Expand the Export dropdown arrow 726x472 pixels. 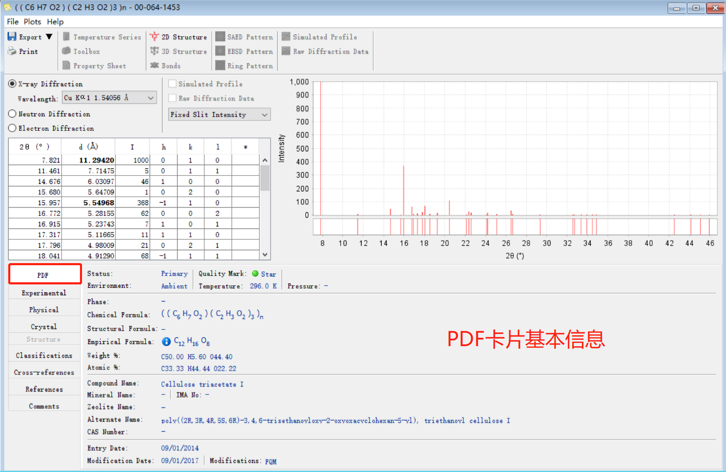49,37
